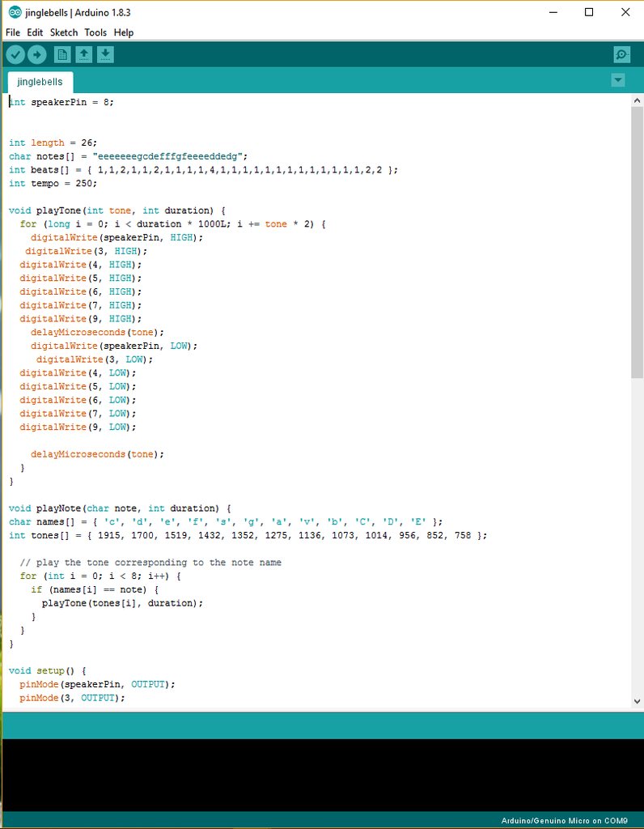Screen dimensions: 644x829
Task: Click the 'int beats[]' array line
Action: (203, 170)
